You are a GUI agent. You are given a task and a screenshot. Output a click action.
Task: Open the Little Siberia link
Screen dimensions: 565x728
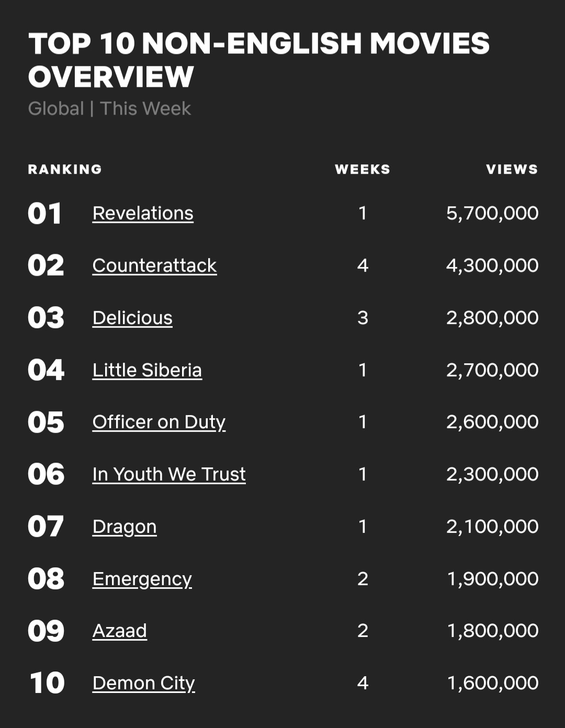147,370
